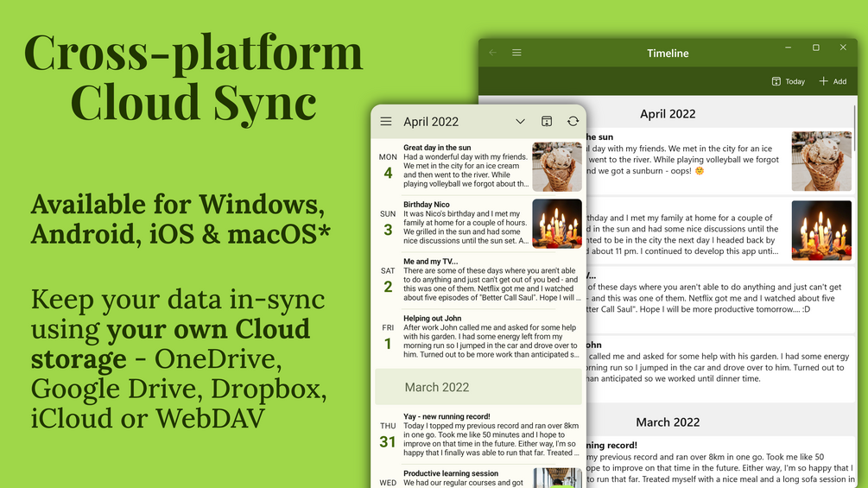Open 'Me and my TV...' mobile entry
This screenshot has height=488, width=868.
tap(478, 280)
